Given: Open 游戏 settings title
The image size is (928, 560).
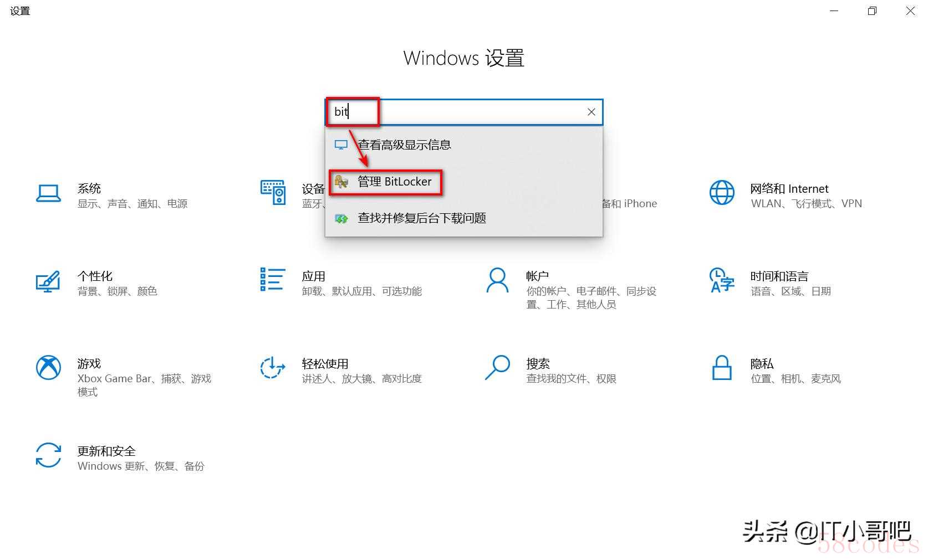Looking at the screenshot, I should click(x=89, y=364).
